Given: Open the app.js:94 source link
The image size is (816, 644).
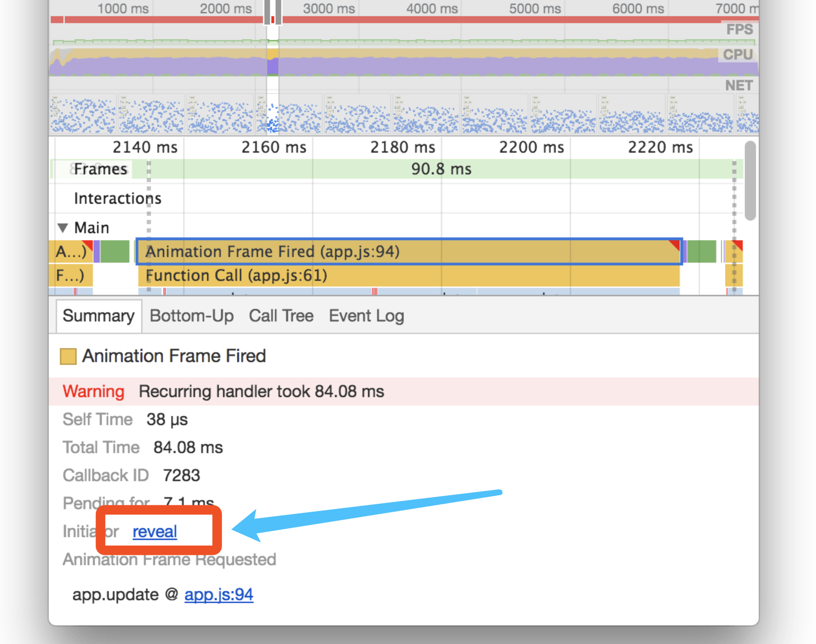Looking at the screenshot, I should coord(219,594).
